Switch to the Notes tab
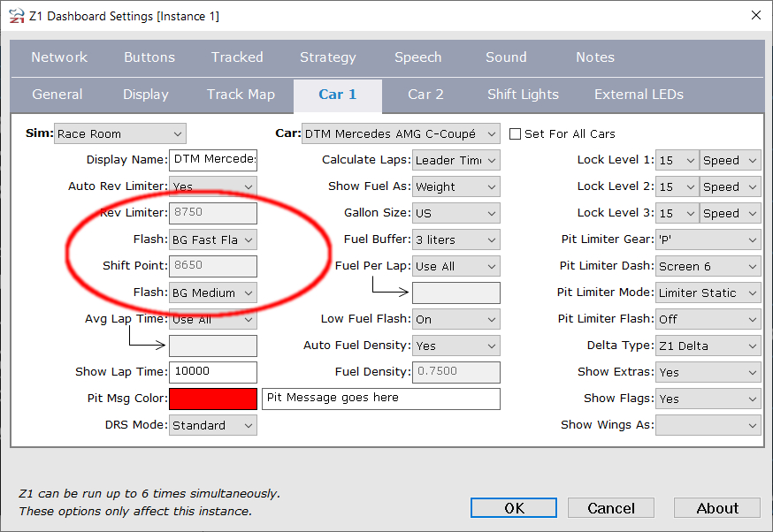Image resolution: width=773 pixels, height=532 pixels. click(595, 57)
